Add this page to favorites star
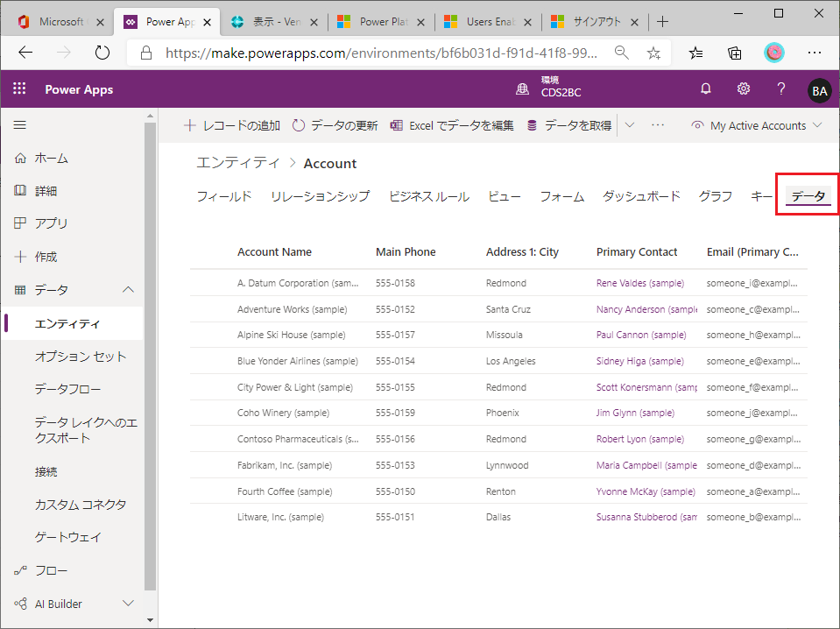The image size is (840, 629). 653,53
